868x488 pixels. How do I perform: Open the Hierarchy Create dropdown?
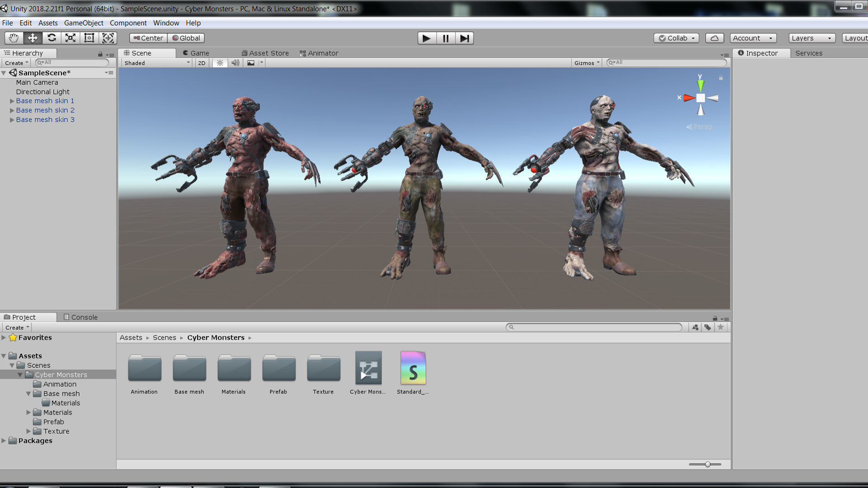17,63
